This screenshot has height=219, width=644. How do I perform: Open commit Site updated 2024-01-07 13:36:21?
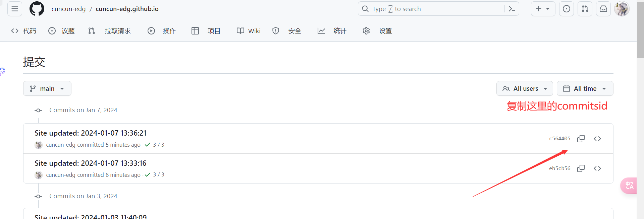click(91, 133)
